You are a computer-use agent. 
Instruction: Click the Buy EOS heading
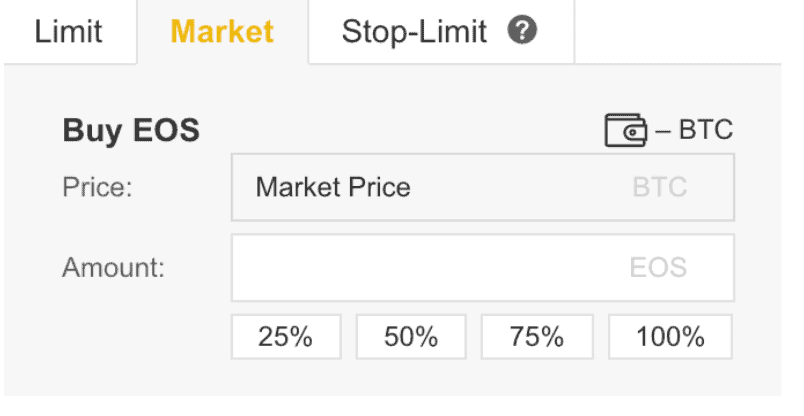[x=131, y=130]
